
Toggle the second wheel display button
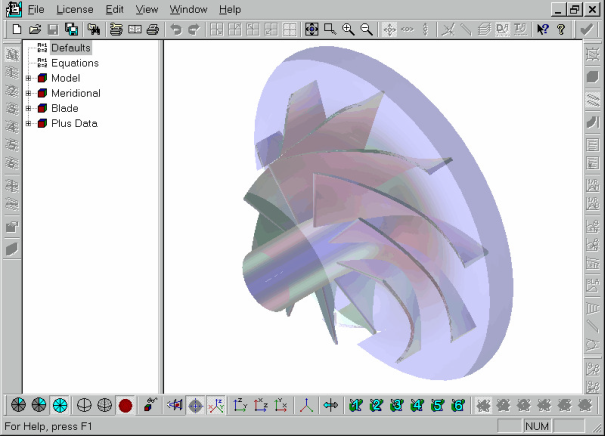(39, 405)
